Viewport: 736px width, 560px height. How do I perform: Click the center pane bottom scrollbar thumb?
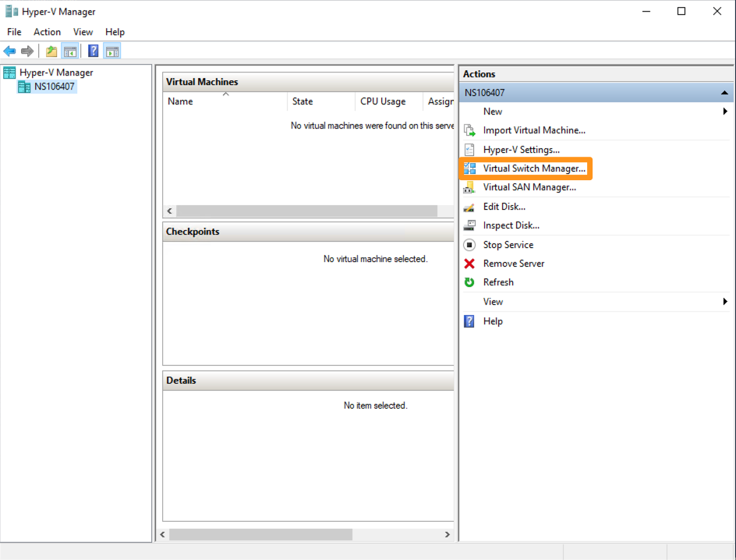[260, 535]
